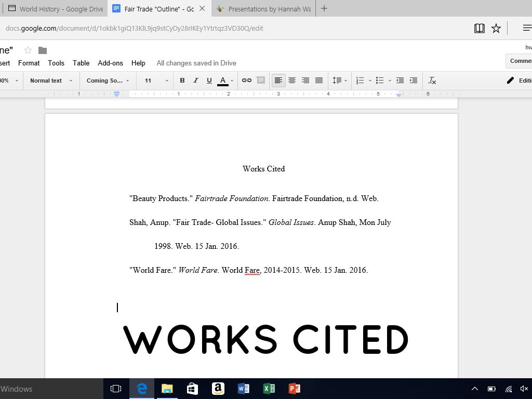The image size is (532, 399).
Task: Click the clear formatting icon
Action: tap(432, 81)
